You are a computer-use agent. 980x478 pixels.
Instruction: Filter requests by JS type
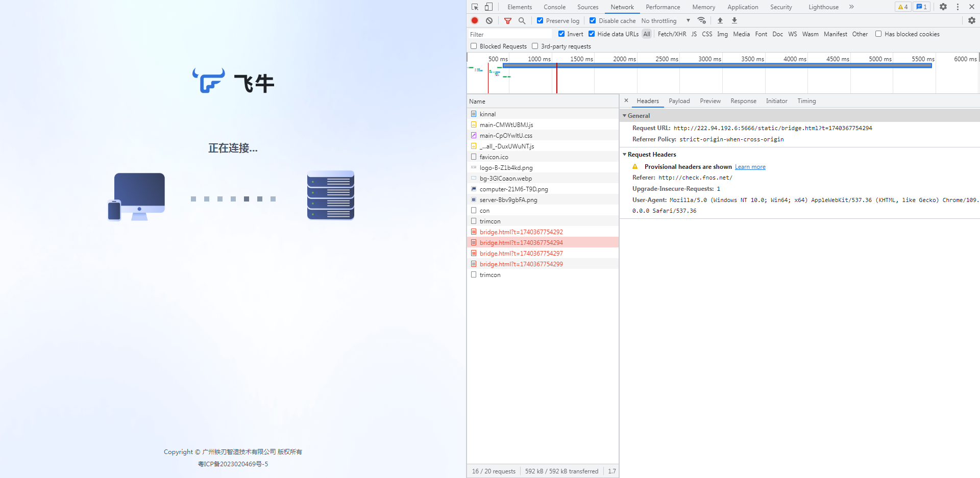[694, 34]
